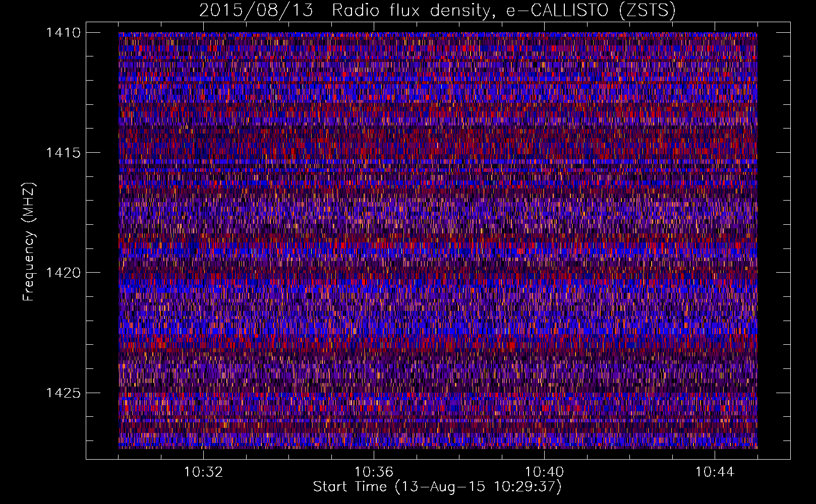The height and width of the screenshot is (504, 816).
Task: Click the 10:36 time tick label
Action: click(x=374, y=472)
